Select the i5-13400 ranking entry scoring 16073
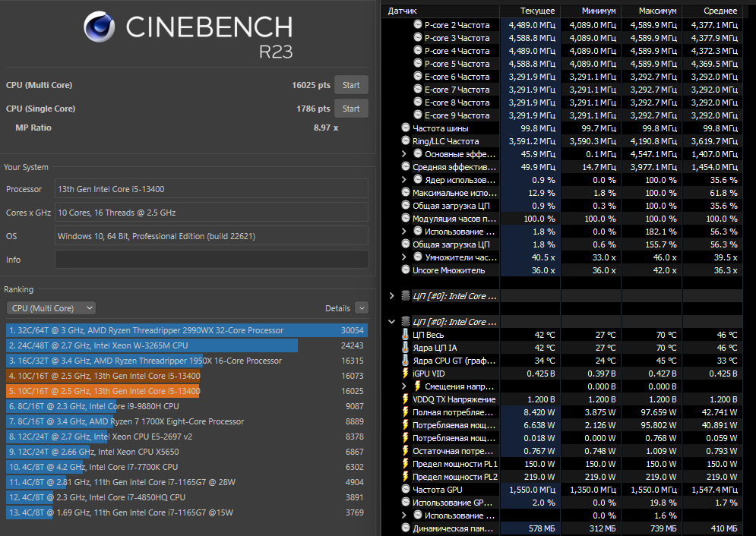756x536 pixels. coord(187,376)
